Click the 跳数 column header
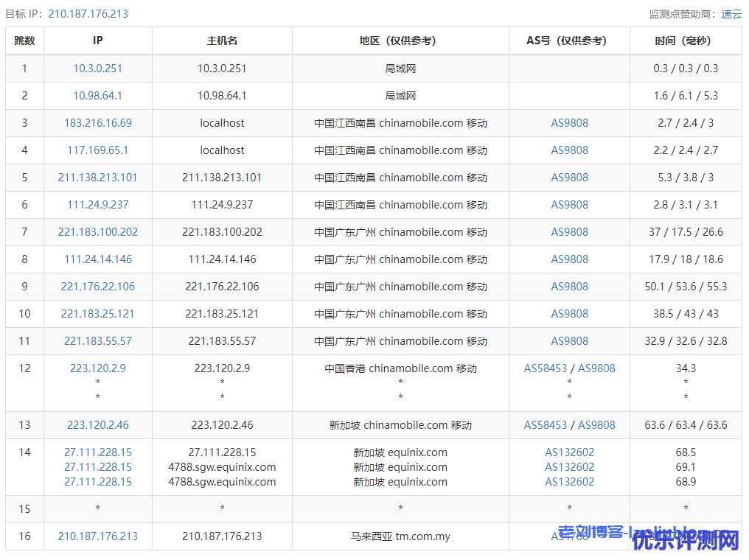Viewport: 749px width, 560px height. [24, 41]
